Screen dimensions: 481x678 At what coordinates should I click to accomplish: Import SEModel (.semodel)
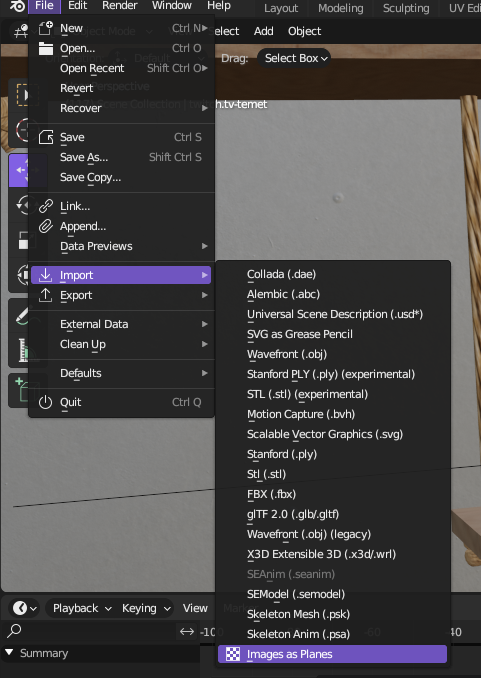[x=333, y=594]
